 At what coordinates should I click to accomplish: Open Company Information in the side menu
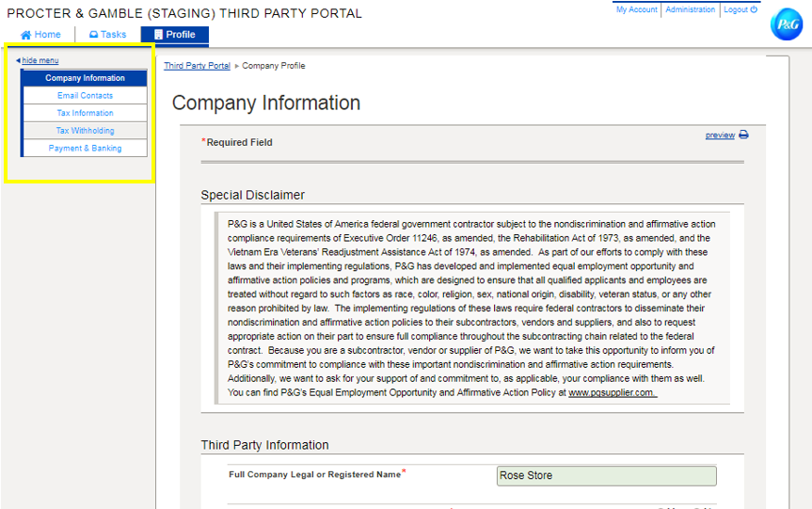coord(85,78)
